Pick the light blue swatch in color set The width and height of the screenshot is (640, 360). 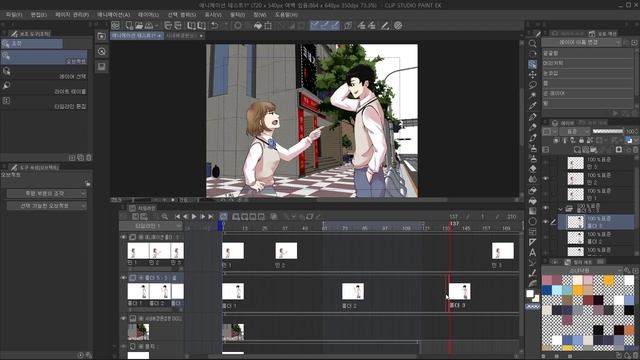[x=557, y=290]
